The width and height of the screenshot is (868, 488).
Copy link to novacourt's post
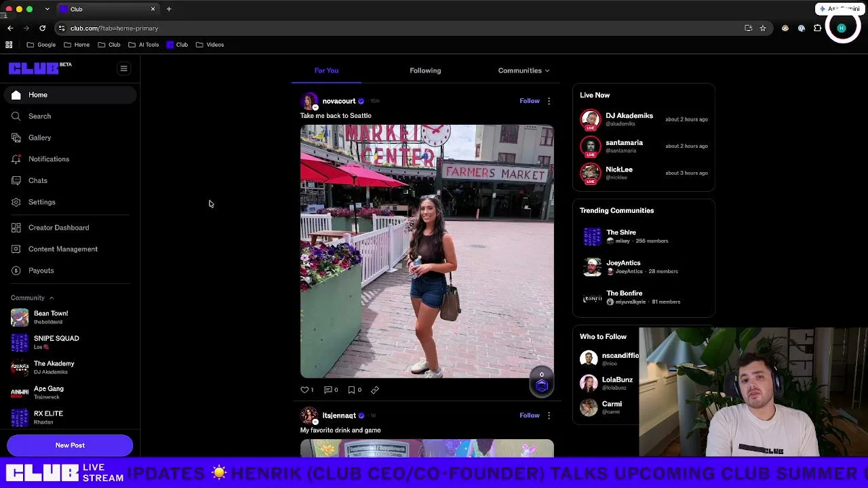pyautogui.click(x=375, y=390)
